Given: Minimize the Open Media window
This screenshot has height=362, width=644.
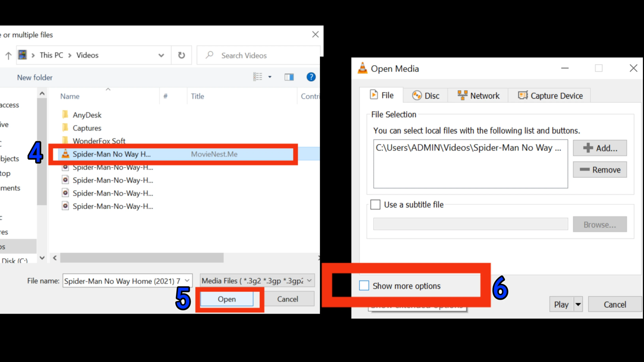Looking at the screenshot, I should point(565,68).
